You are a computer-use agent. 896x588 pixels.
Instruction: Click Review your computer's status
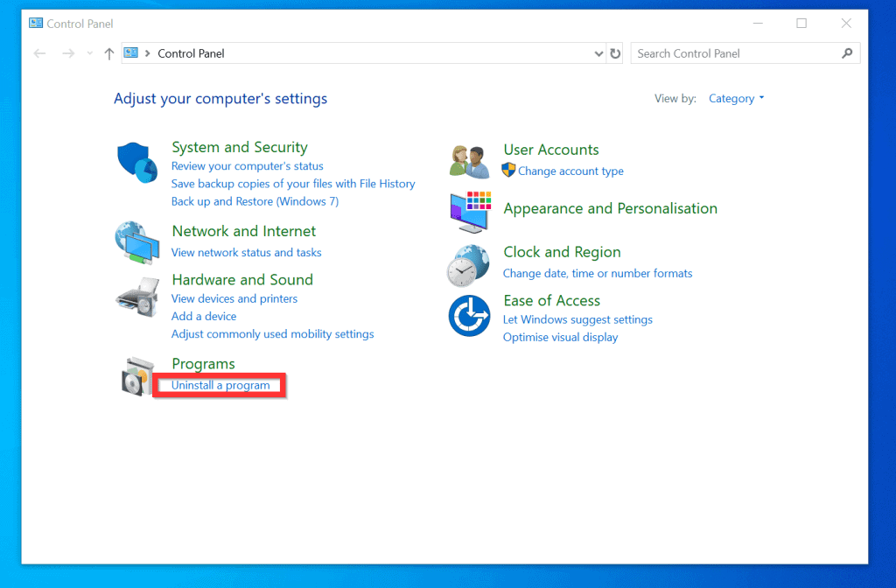248,166
